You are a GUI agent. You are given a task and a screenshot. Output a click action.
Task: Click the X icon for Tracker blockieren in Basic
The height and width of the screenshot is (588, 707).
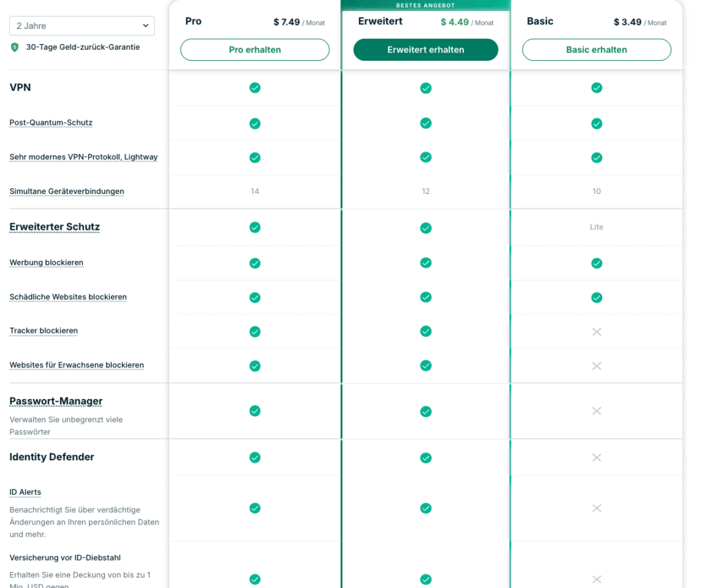tap(597, 332)
